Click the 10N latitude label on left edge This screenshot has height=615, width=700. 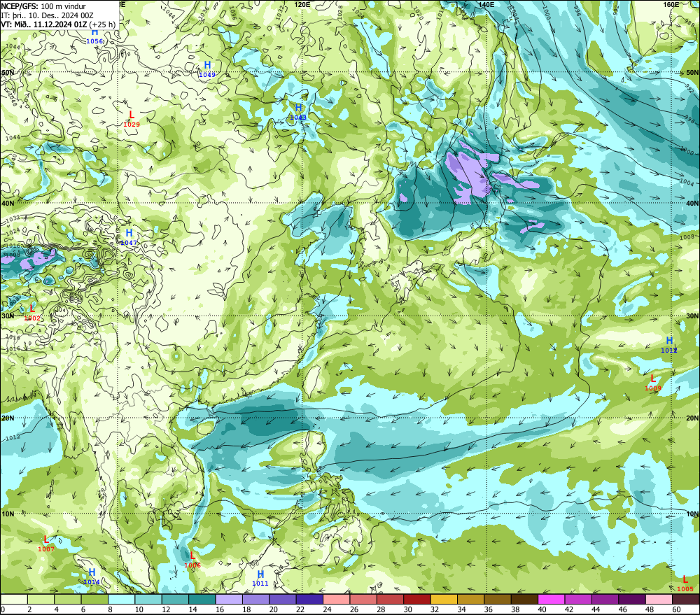click(8, 514)
